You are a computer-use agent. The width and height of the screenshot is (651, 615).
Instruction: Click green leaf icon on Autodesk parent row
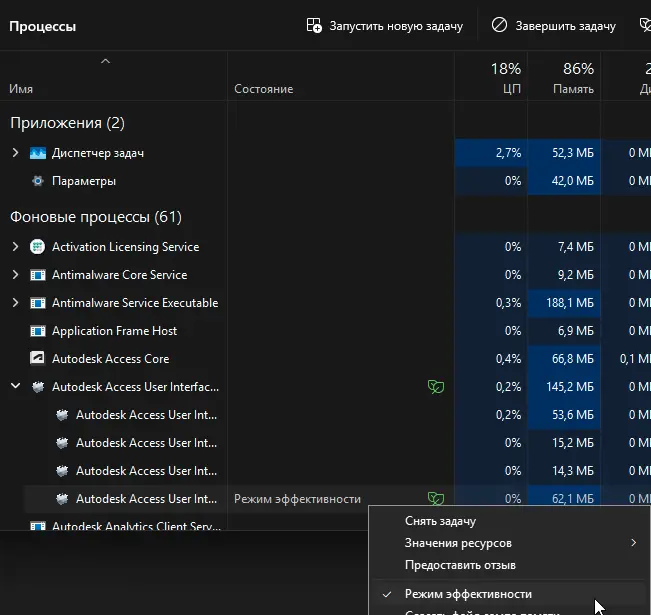[x=434, y=387]
